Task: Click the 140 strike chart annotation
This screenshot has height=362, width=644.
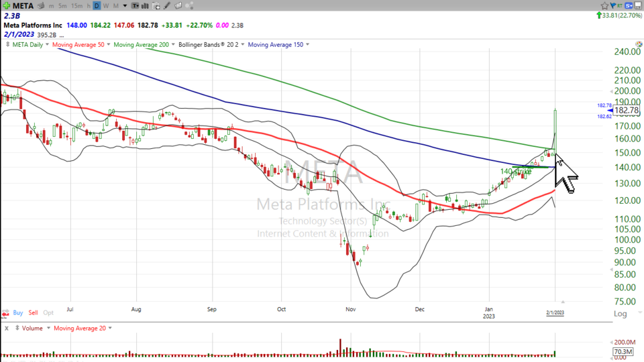Action: [x=516, y=171]
